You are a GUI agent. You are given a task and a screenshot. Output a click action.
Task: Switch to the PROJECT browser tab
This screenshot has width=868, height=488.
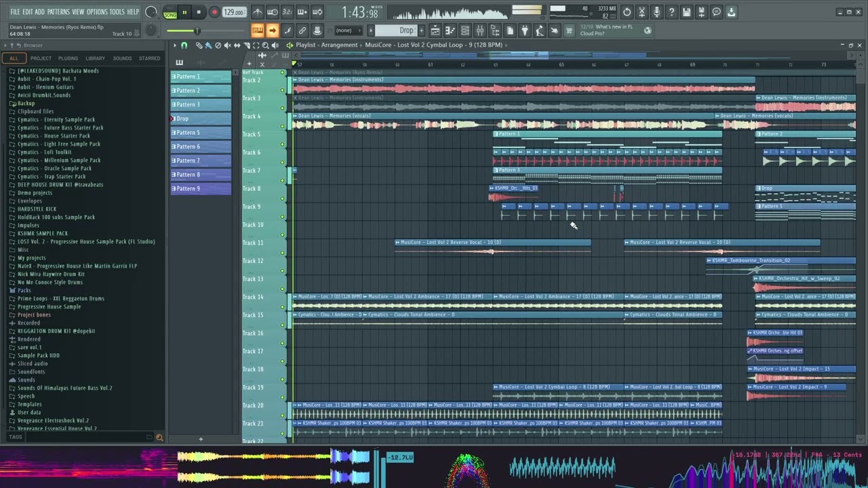41,58
